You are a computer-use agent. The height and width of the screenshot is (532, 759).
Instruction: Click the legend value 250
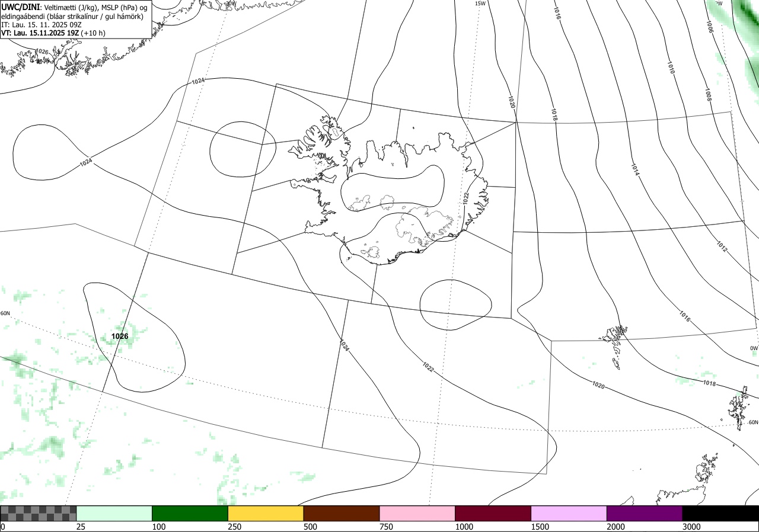235,527
